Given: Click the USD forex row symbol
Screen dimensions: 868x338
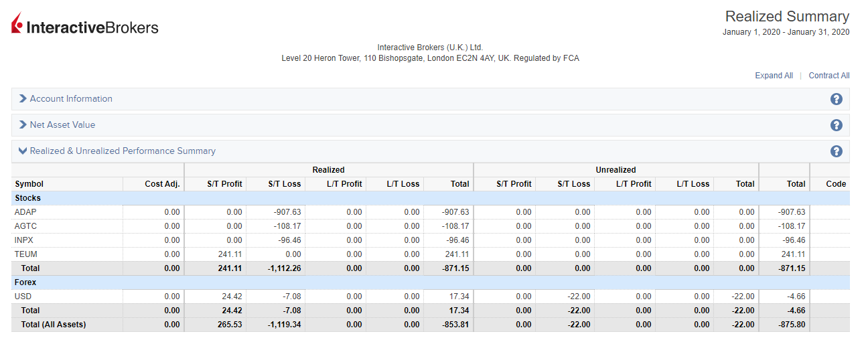Looking at the screenshot, I should pos(23,297).
